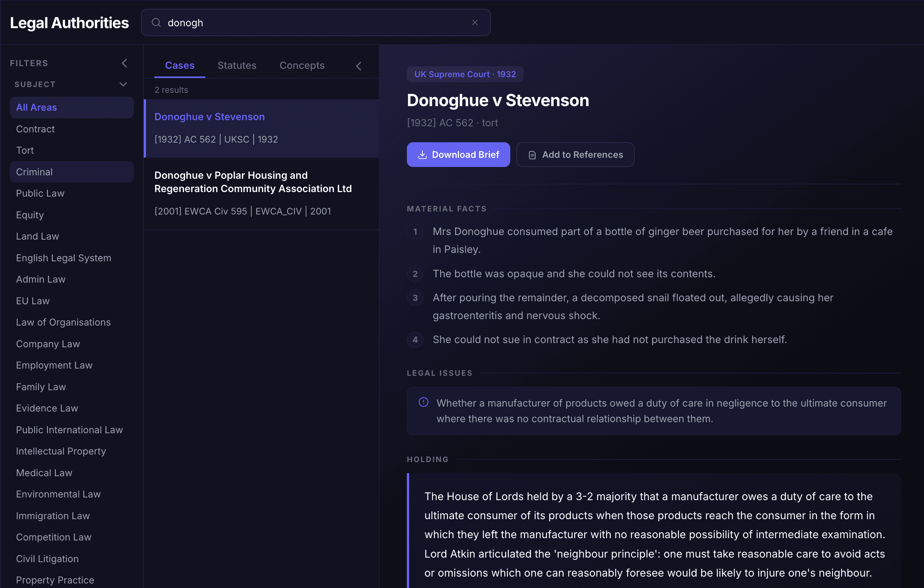Filter by Company Law subject
Viewport: 924px width, 588px height.
tap(72, 344)
